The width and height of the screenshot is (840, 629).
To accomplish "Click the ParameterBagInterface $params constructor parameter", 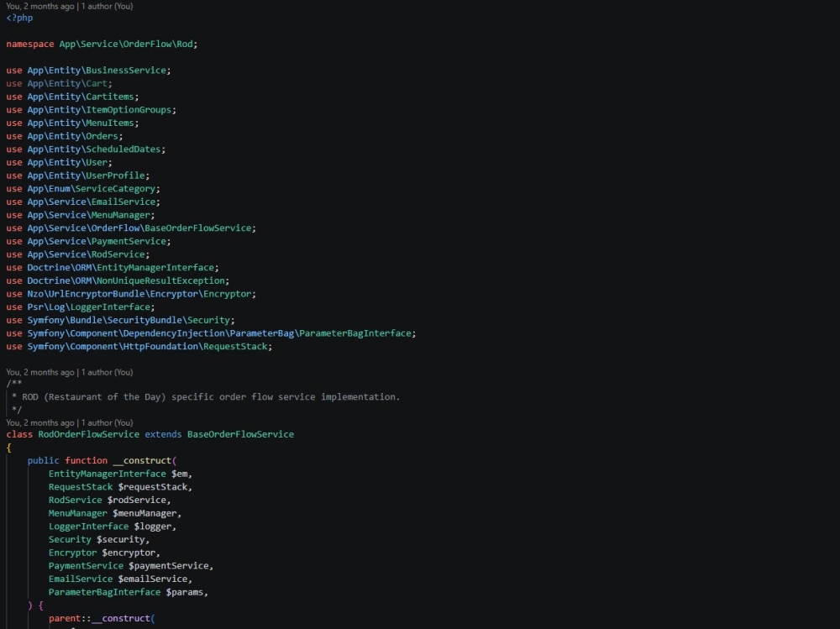I will [129, 592].
